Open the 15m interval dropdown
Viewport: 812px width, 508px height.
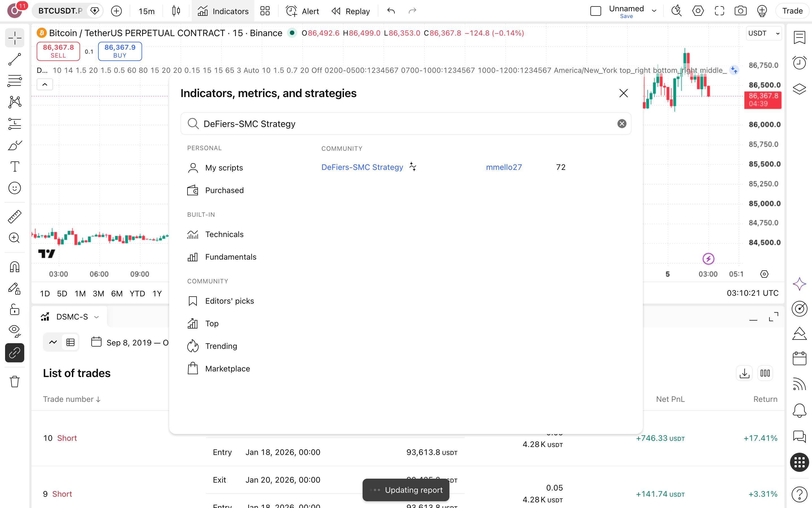point(147,11)
